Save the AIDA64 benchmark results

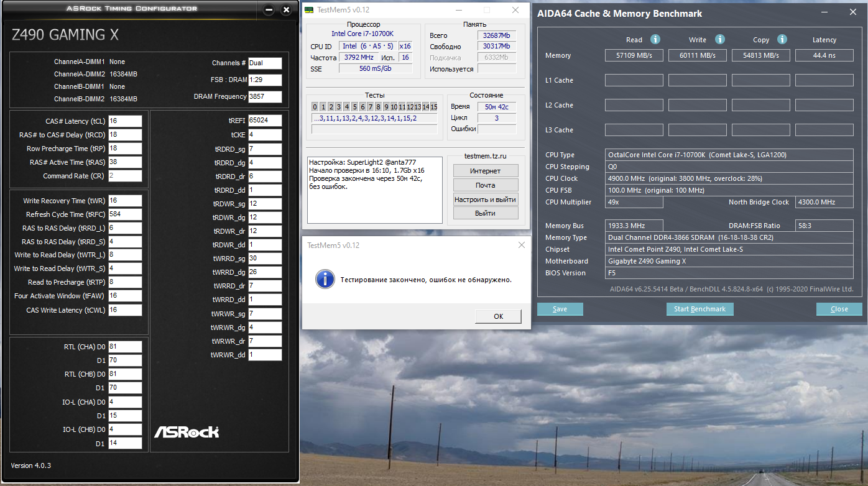[x=560, y=309]
